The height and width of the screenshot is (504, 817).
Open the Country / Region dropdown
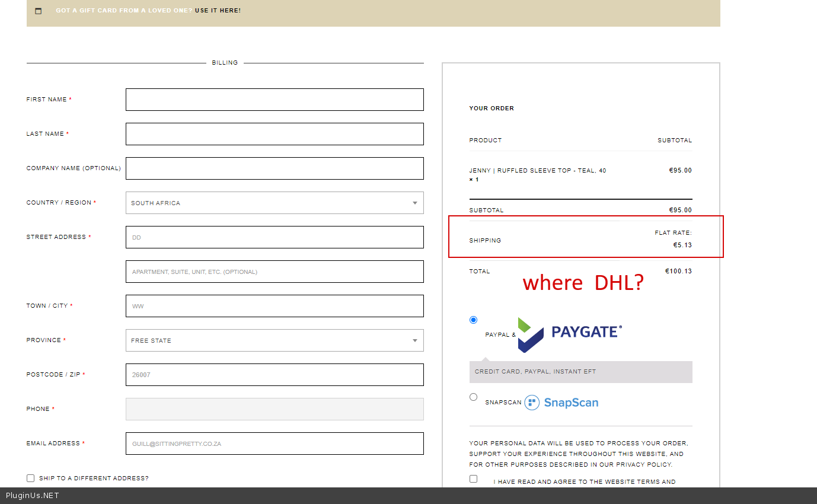click(x=275, y=203)
